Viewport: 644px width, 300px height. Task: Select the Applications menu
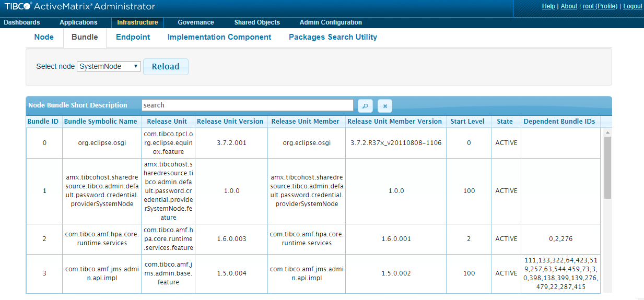pyautogui.click(x=78, y=22)
